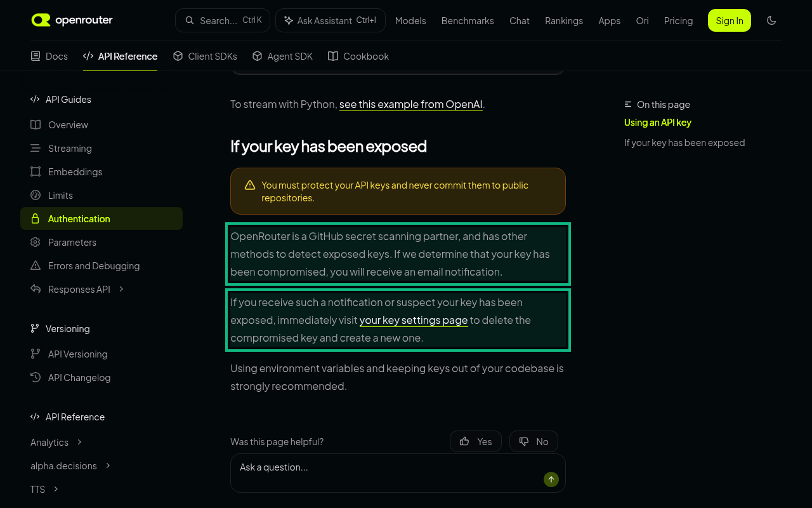Click the Responses API reply-arrows icon
Viewport: 812px width, 508px height.
(x=36, y=289)
